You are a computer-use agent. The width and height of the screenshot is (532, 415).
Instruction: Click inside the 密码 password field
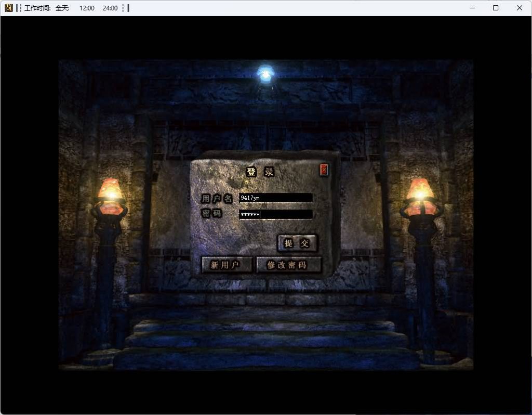pos(276,214)
